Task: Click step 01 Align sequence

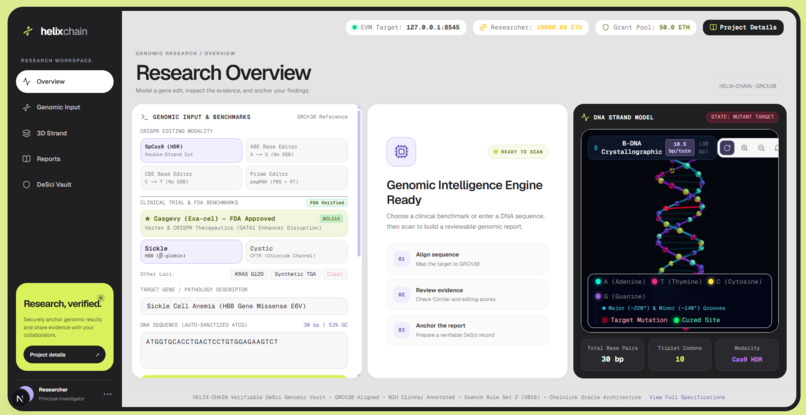Action: coord(467,259)
